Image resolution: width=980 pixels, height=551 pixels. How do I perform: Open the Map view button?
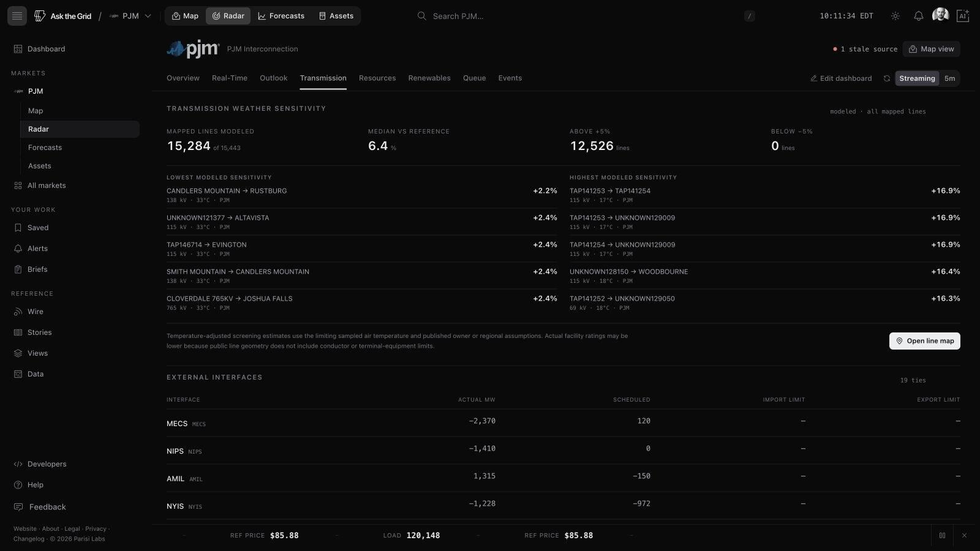coord(931,49)
